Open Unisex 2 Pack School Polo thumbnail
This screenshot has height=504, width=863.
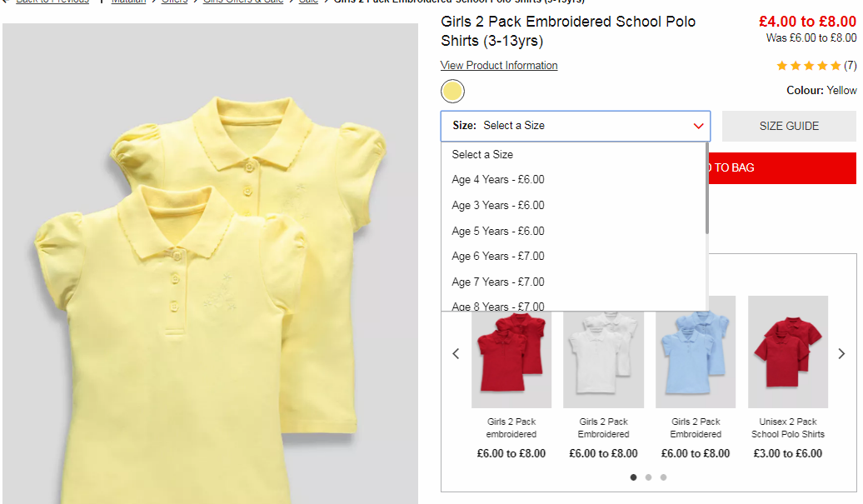point(788,352)
